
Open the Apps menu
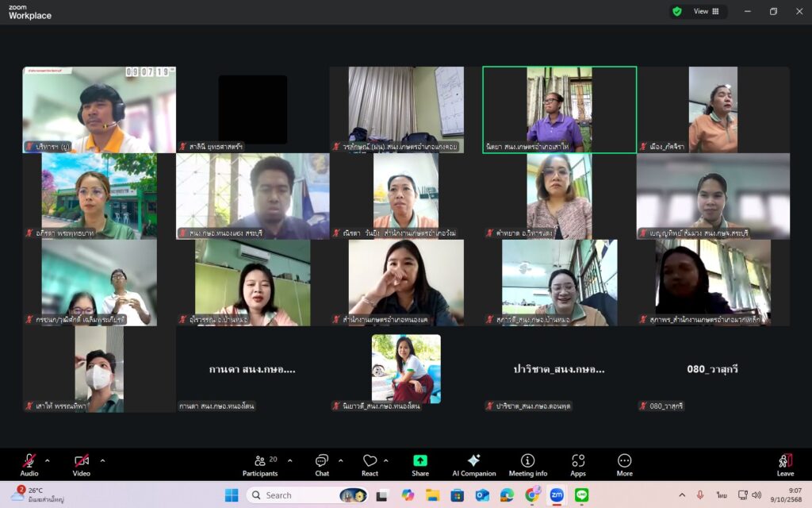pyautogui.click(x=578, y=464)
